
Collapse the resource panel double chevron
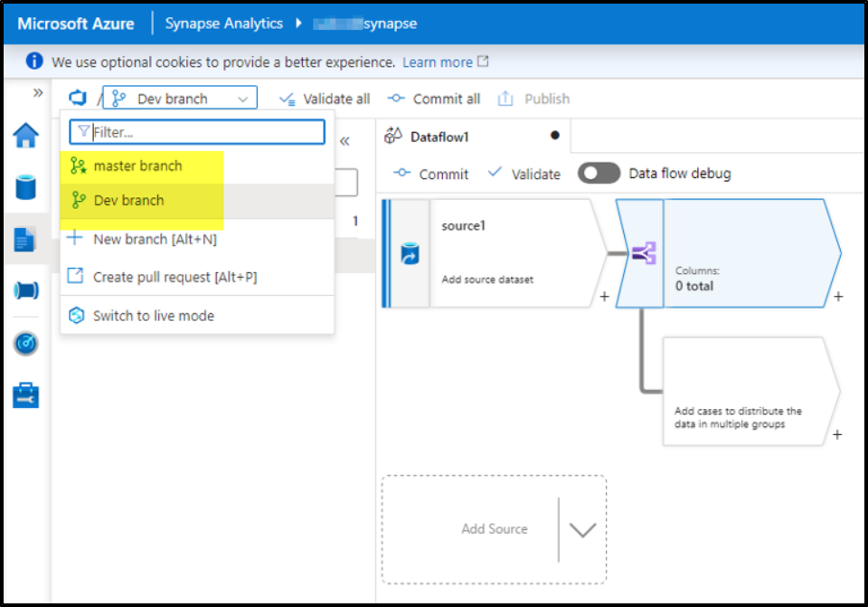(x=344, y=141)
